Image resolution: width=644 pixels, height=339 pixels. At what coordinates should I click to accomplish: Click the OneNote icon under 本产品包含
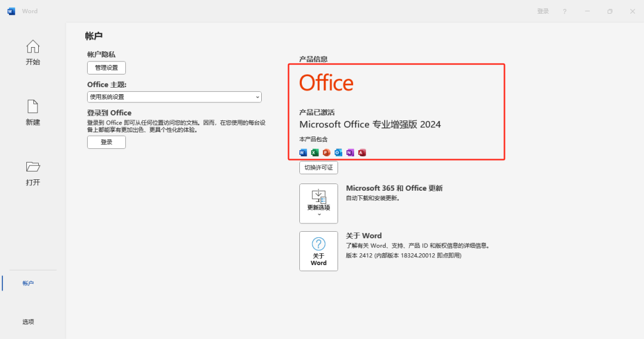click(x=350, y=153)
